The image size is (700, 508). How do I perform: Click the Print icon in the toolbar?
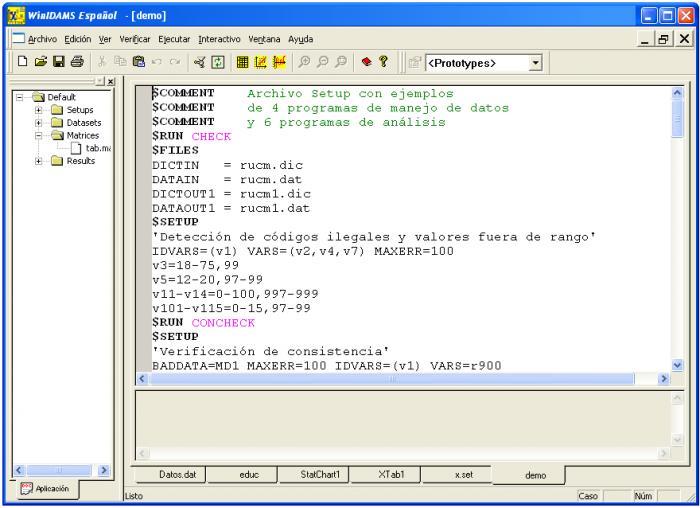tap(77, 62)
